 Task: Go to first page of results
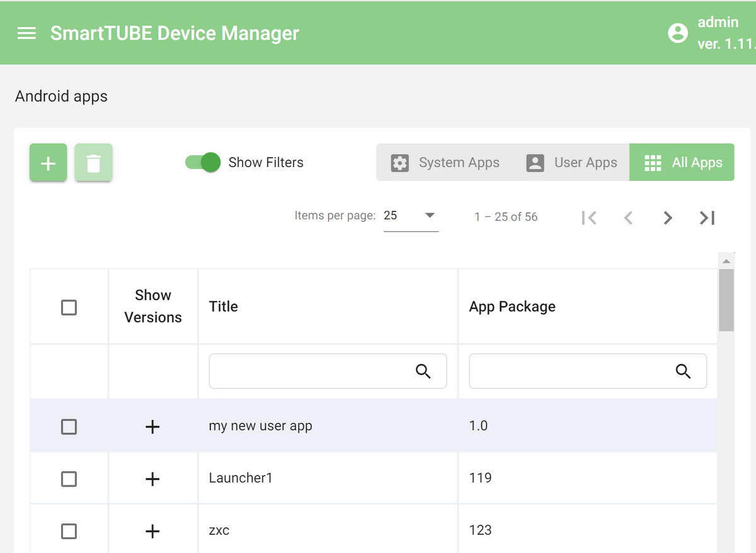589,218
